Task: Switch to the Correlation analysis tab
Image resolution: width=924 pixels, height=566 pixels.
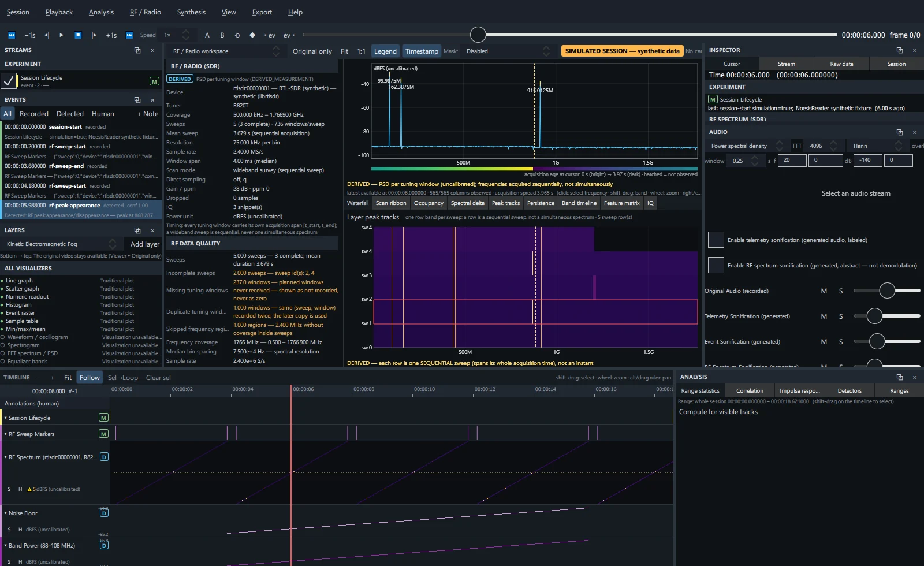Action: [x=750, y=391]
